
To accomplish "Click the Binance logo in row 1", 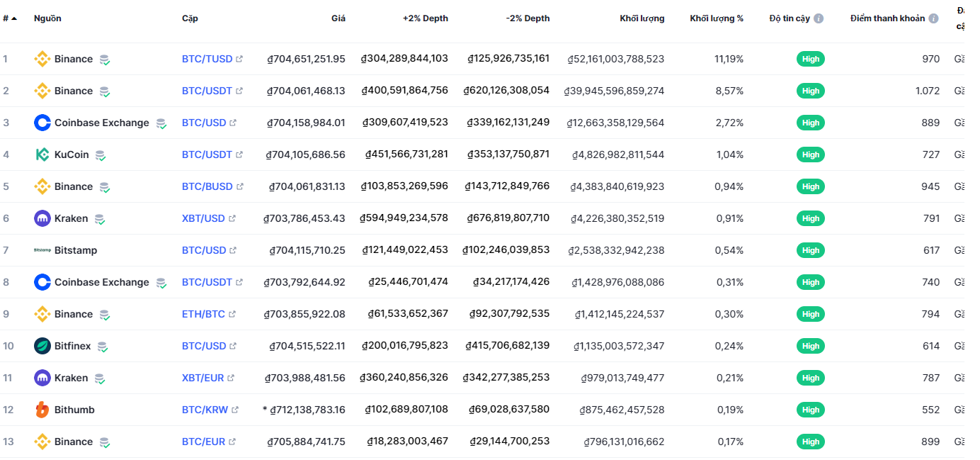I will pyautogui.click(x=42, y=59).
